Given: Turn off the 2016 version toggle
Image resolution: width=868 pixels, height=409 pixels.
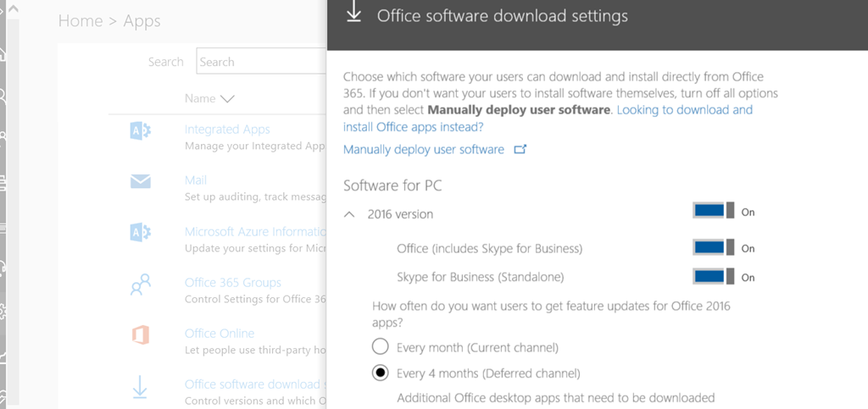Looking at the screenshot, I should 714,211.
